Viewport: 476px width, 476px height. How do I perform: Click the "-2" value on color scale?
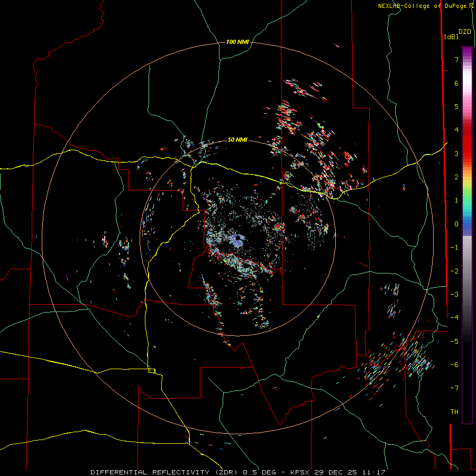point(454,271)
